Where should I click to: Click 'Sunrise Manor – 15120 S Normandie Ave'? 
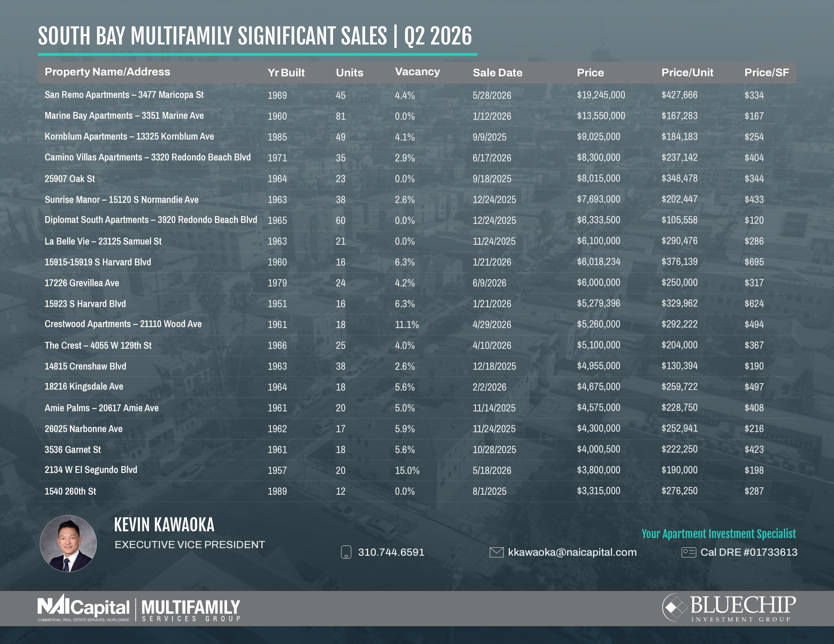(121, 200)
